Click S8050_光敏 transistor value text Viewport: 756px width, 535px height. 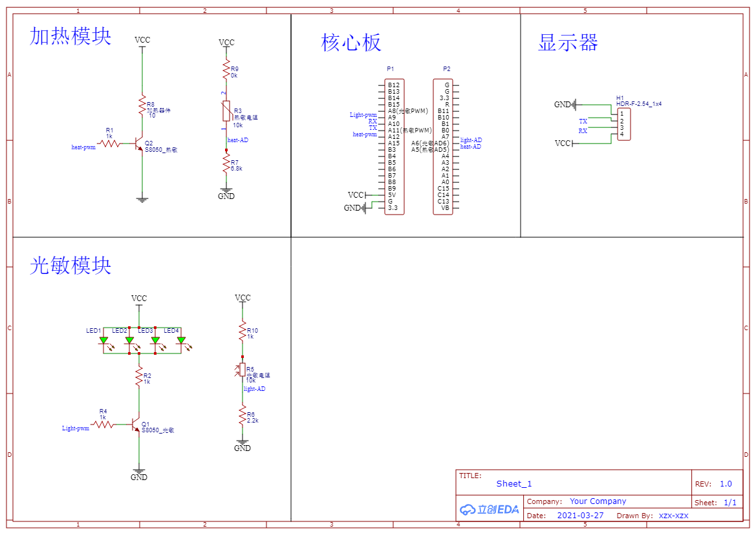[158, 430]
